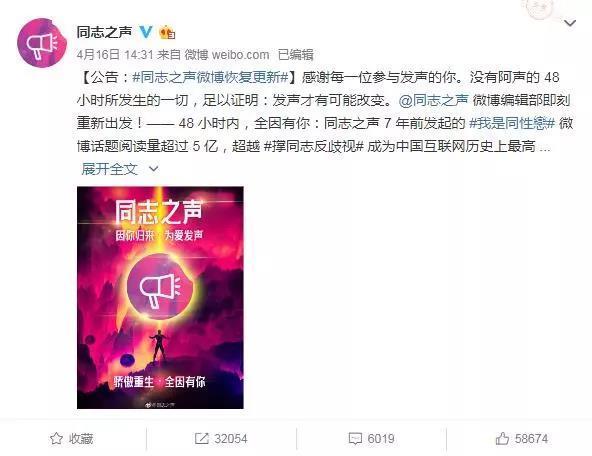This screenshot has width=592, height=456.
Task: Open hashtag #同志之声微博恢复更新#
Action: pyautogui.click(x=210, y=77)
